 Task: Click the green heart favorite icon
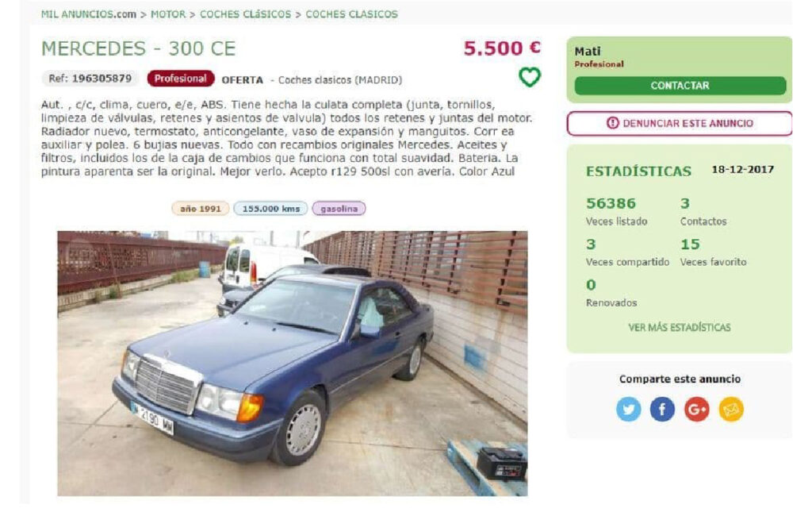point(529,77)
